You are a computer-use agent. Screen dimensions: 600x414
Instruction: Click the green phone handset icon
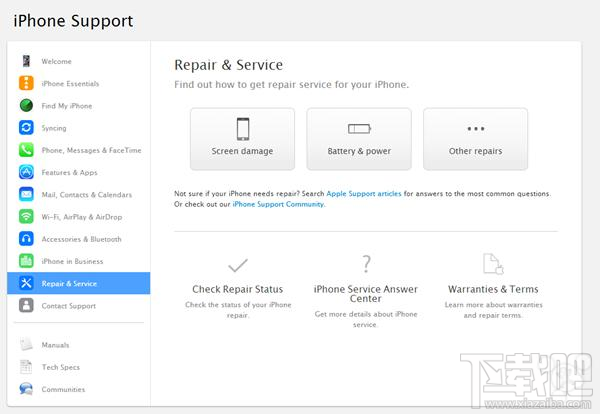26,150
